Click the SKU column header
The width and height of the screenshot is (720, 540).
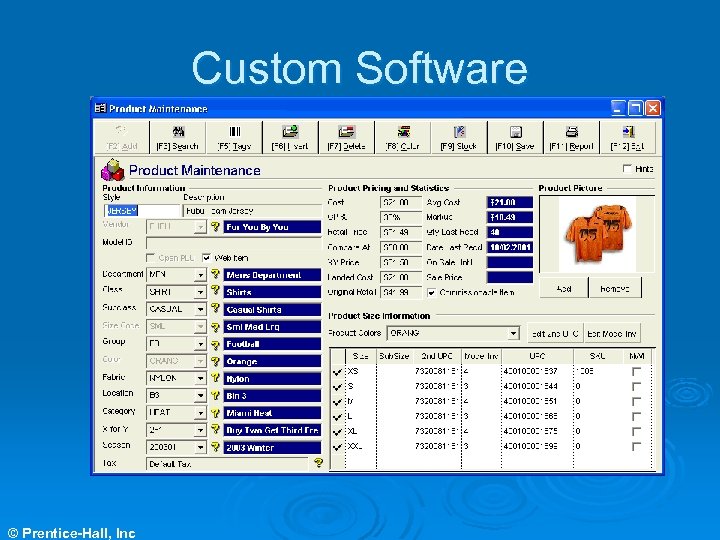pos(597,356)
